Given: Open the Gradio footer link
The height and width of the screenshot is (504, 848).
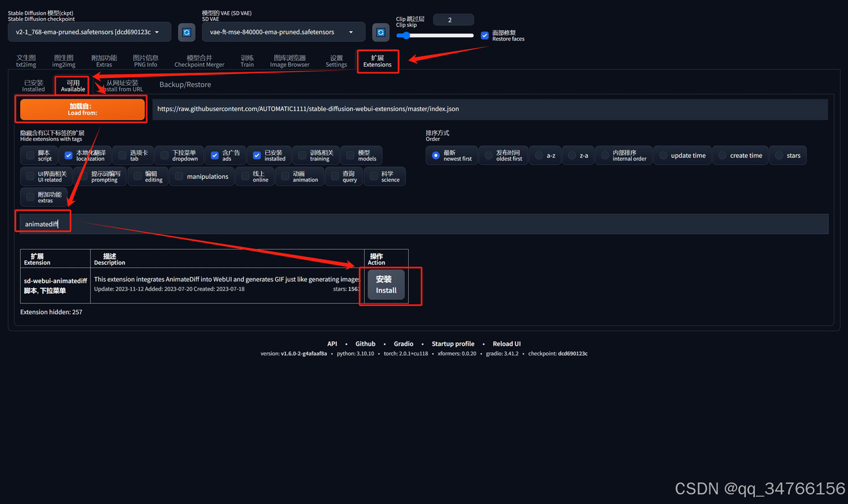Looking at the screenshot, I should click(x=404, y=344).
